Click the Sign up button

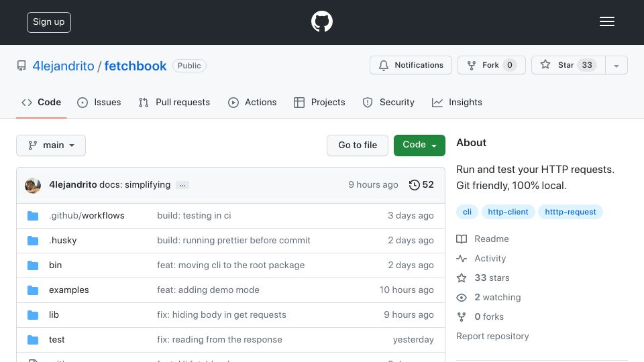click(x=49, y=22)
